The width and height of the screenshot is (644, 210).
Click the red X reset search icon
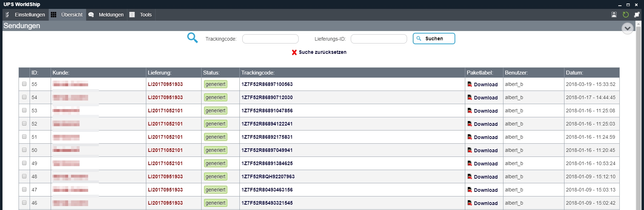tap(294, 52)
